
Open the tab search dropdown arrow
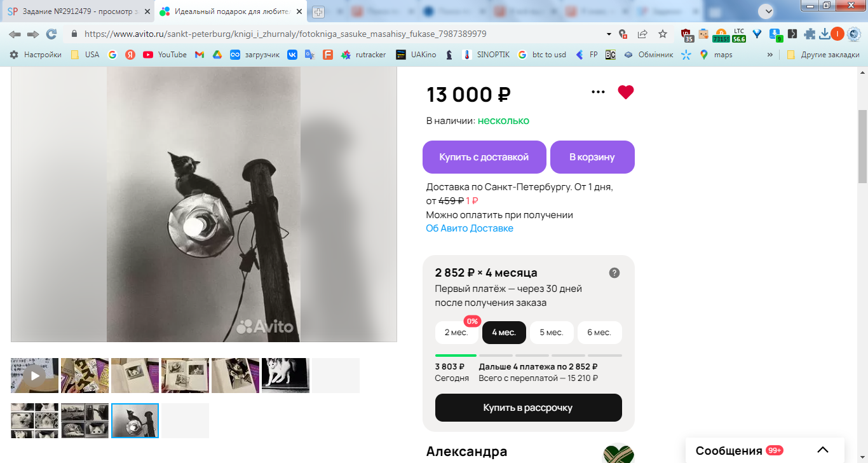(768, 11)
